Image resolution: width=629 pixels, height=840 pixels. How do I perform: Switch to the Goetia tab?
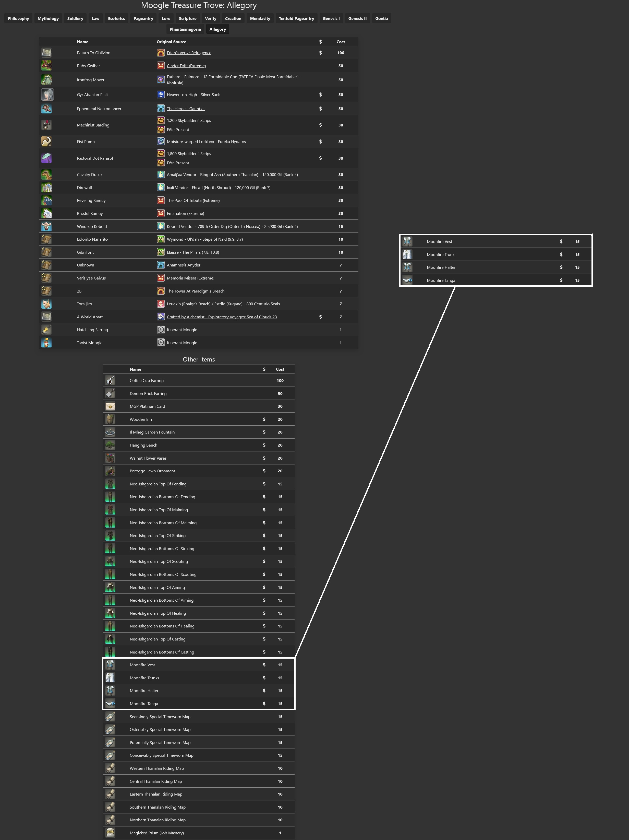click(381, 19)
